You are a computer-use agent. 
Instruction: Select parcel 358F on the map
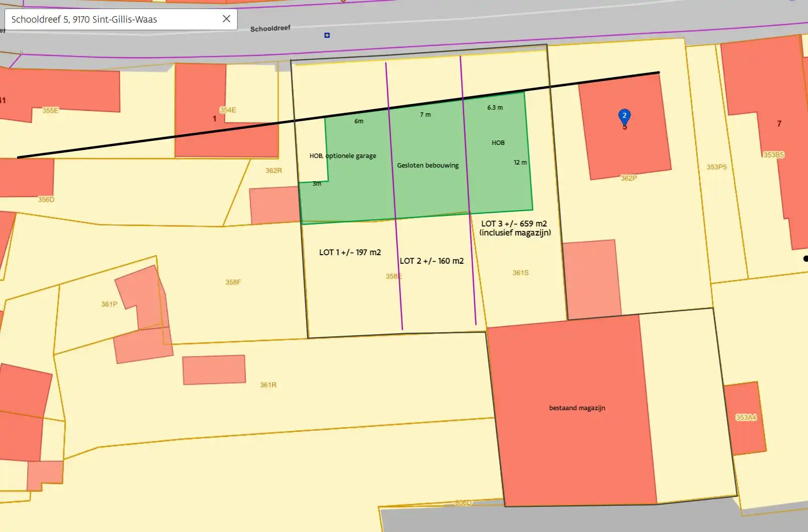tap(233, 282)
